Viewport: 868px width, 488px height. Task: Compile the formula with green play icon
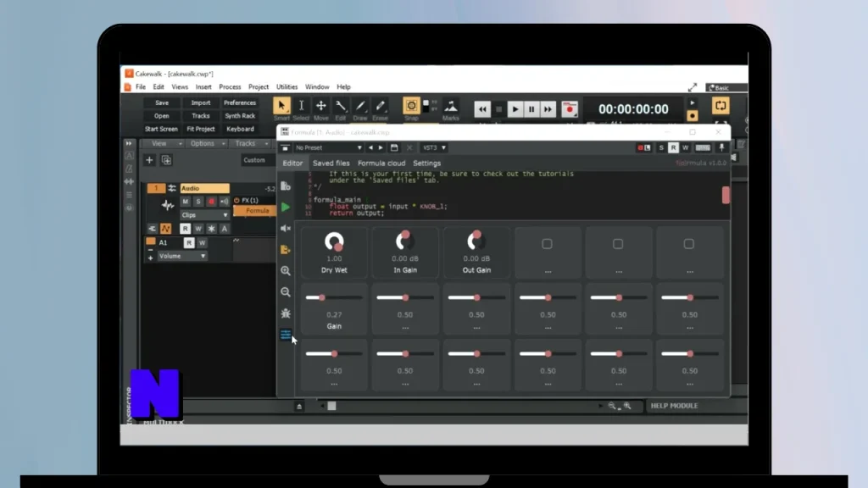285,207
